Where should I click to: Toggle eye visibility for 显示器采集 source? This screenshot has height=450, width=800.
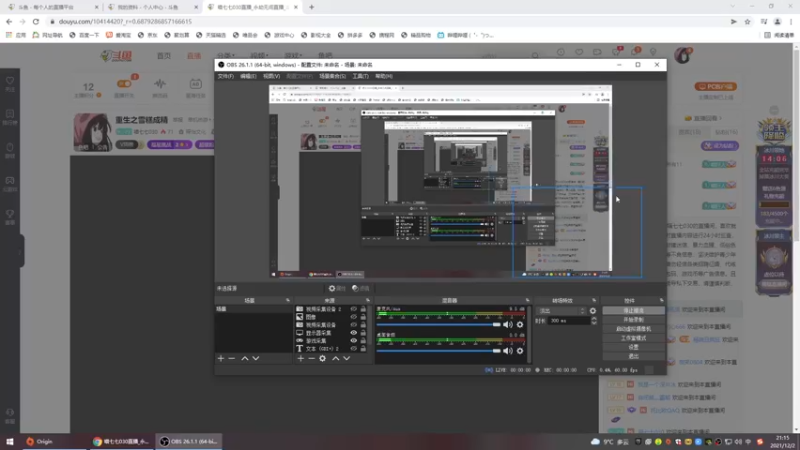pyautogui.click(x=354, y=333)
